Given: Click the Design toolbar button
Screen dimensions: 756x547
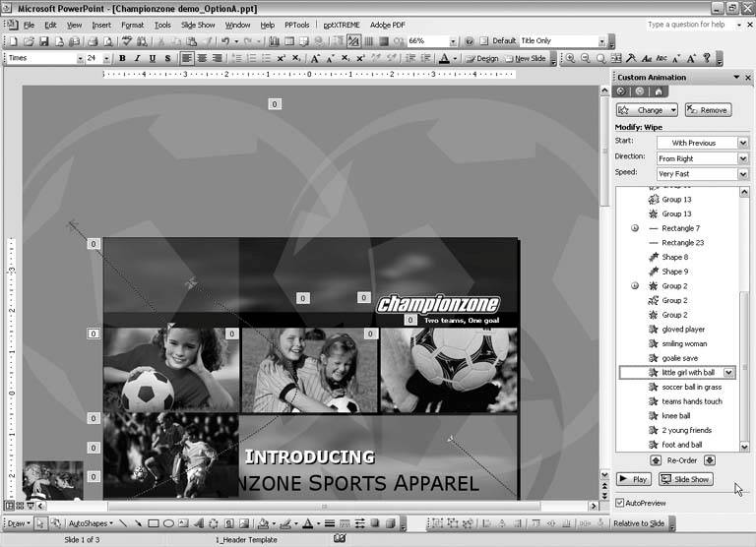Looking at the screenshot, I should [x=481, y=58].
